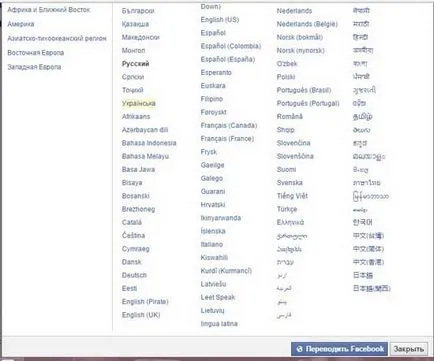Choose Brezhoneg language

click(138, 209)
